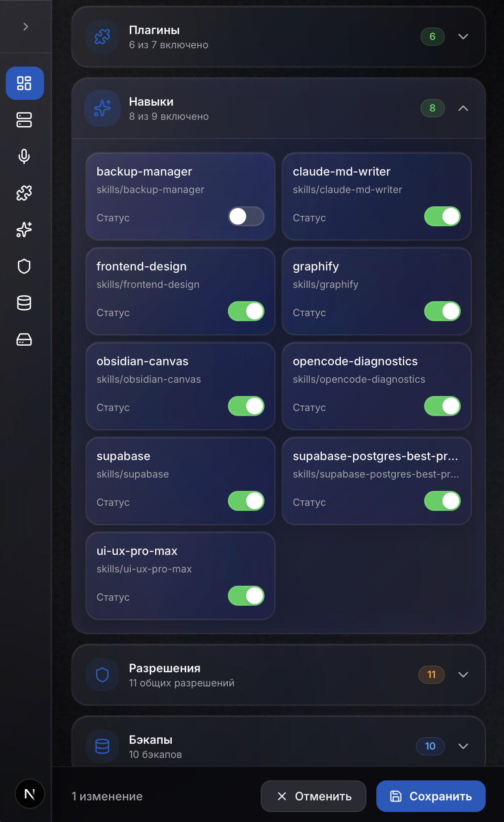The image size is (504, 822).
Task: Disable the ui-ux-pro-max skill toggle
Action: coord(246,596)
